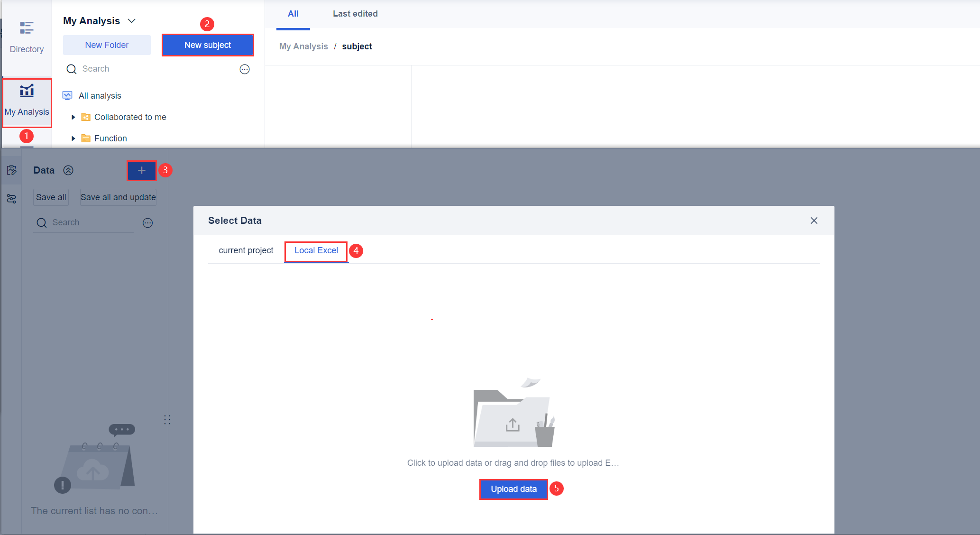Click the New Folder button
The image size is (980, 535).
(x=107, y=45)
